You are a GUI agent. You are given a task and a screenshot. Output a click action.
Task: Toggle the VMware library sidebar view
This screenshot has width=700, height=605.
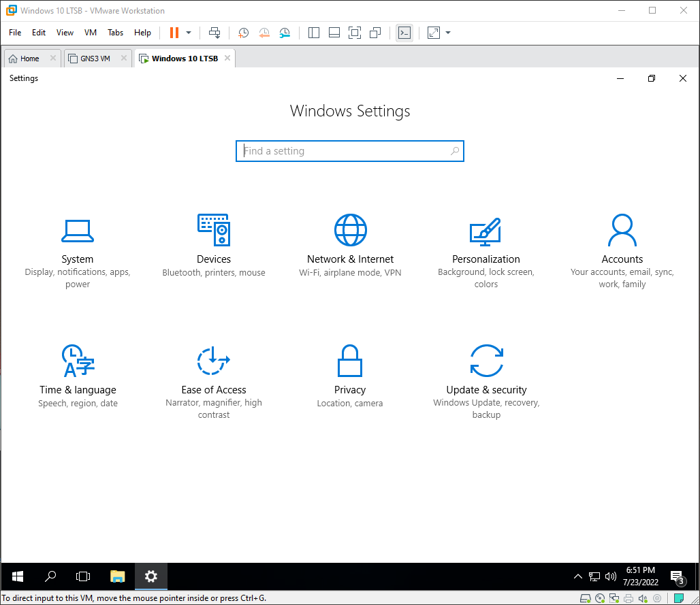coord(314,33)
